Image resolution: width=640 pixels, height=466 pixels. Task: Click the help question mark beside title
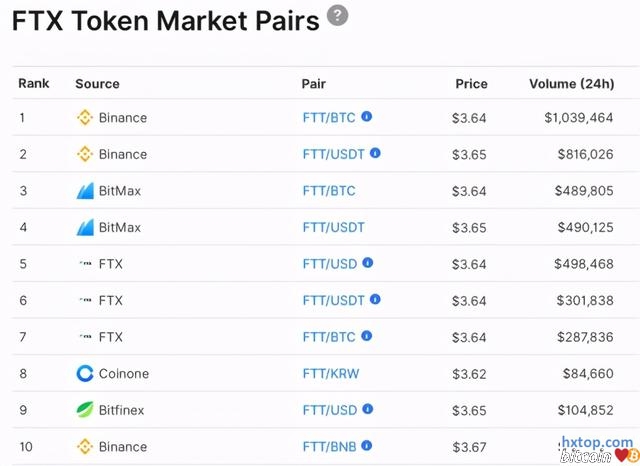click(x=338, y=16)
